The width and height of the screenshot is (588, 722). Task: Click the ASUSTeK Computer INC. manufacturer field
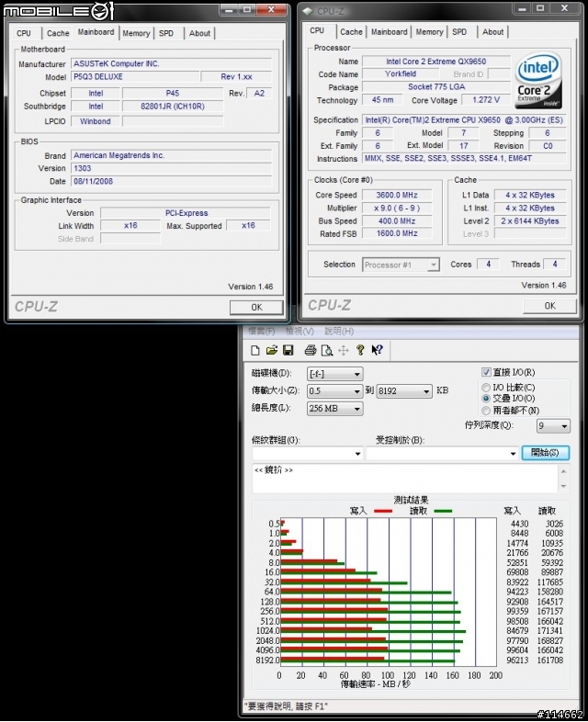pos(171,63)
